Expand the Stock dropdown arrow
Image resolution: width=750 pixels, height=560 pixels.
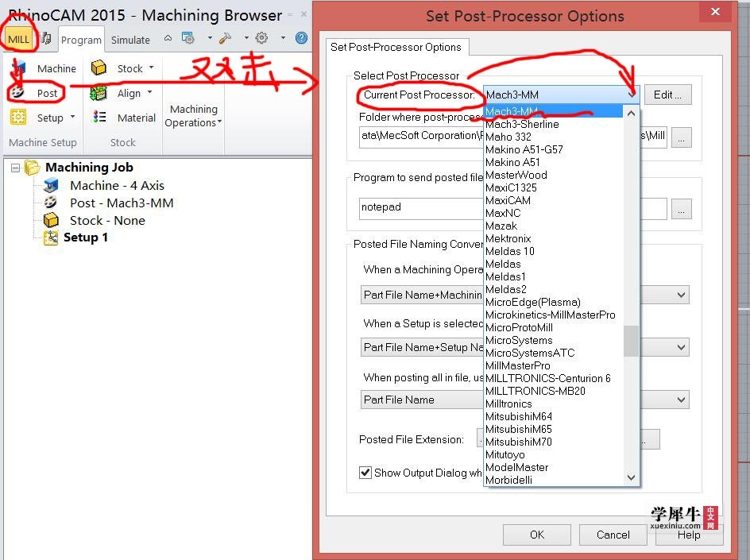[151, 68]
